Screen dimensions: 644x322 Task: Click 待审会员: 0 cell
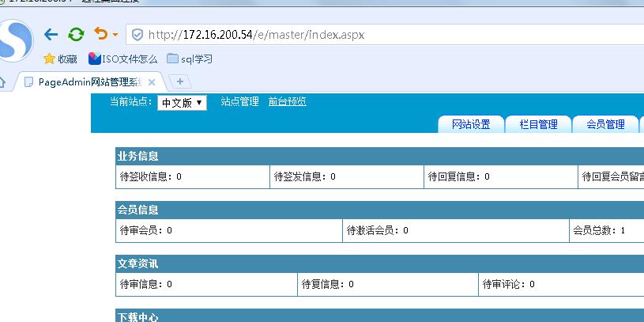(229, 230)
